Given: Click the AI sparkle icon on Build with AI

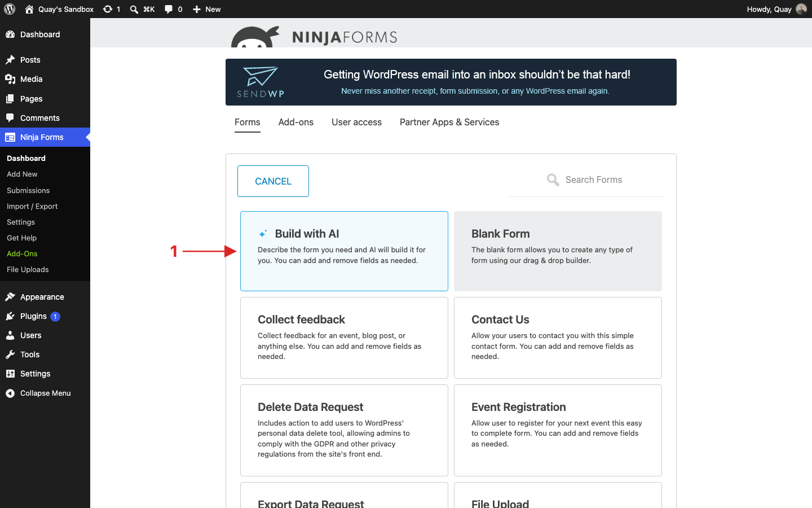Looking at the screenshot, I should 263,234.
